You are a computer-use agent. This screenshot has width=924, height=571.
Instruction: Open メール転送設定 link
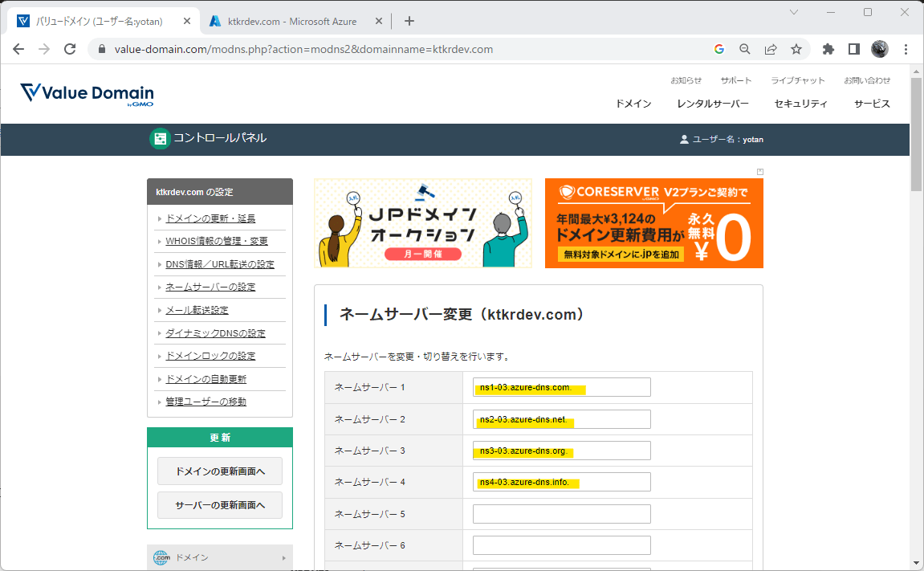tap(197, 310)
